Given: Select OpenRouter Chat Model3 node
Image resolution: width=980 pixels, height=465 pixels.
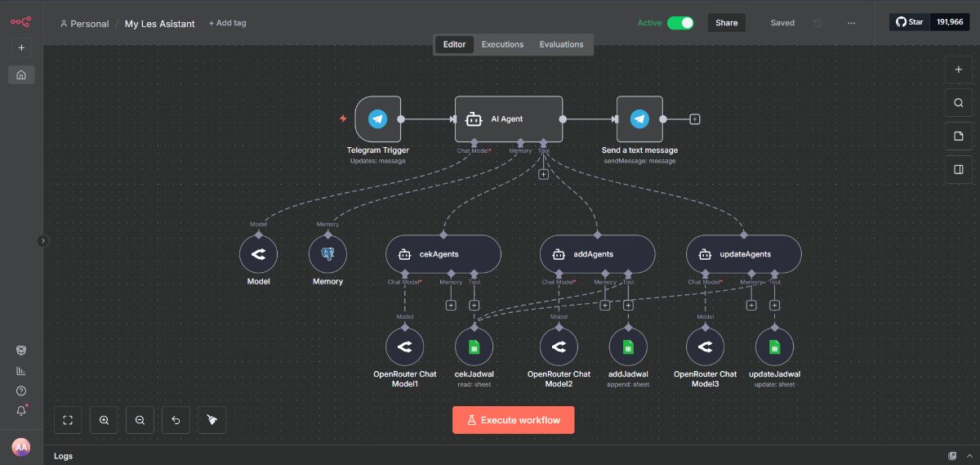Looking at the screenshot, I should click(705, 347).
